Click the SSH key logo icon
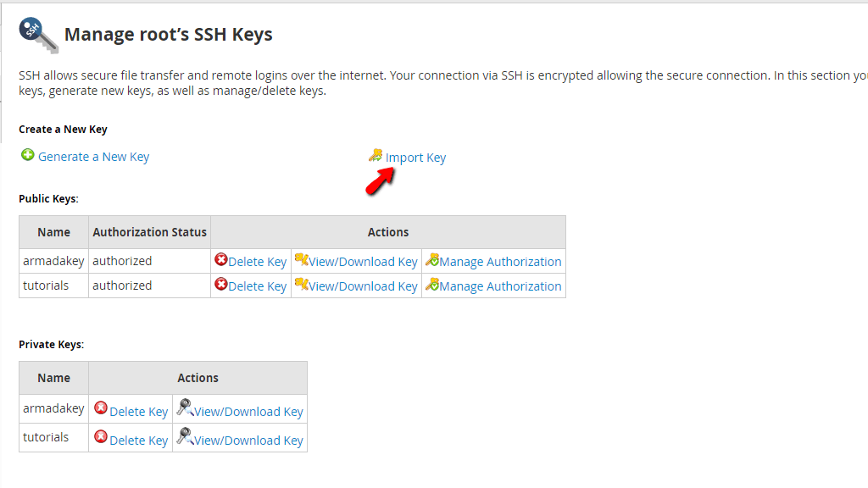Screen dimensions: 868x488 [x=38, y=35]
